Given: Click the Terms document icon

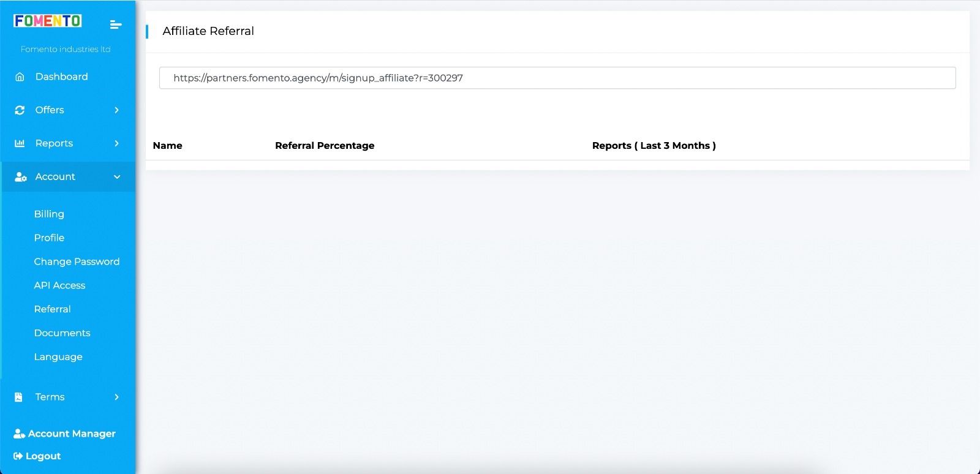Looking at the screenshot, I should tap(18, 397).
